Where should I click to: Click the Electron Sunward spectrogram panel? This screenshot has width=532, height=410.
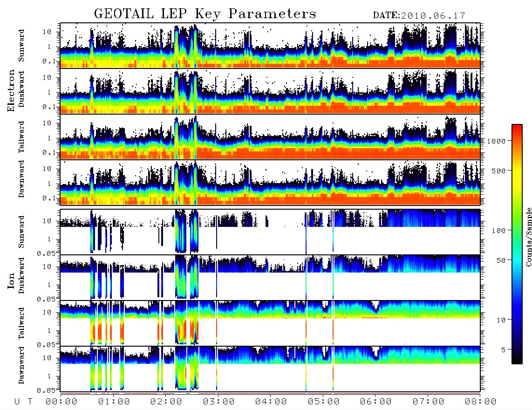point(270,46)
